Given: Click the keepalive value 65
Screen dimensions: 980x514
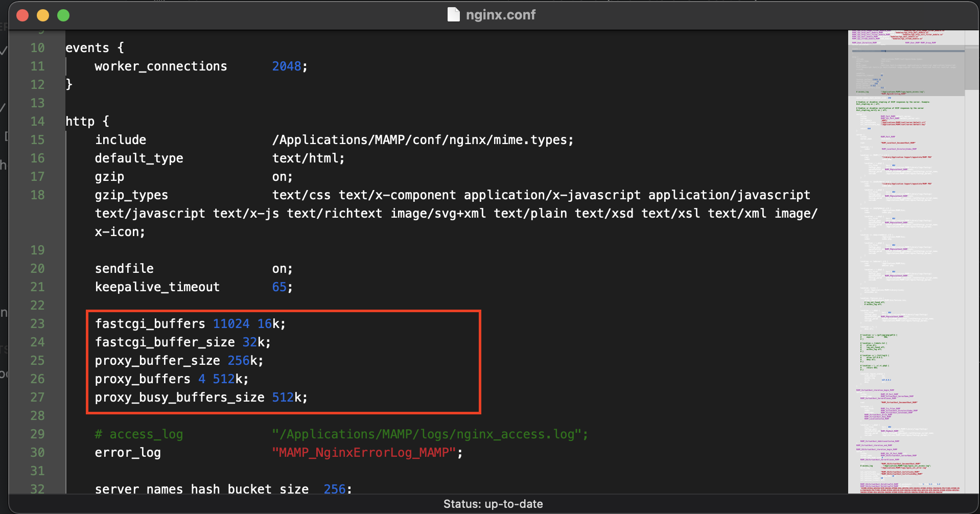Looking at the screenshot, I should 279,287.
